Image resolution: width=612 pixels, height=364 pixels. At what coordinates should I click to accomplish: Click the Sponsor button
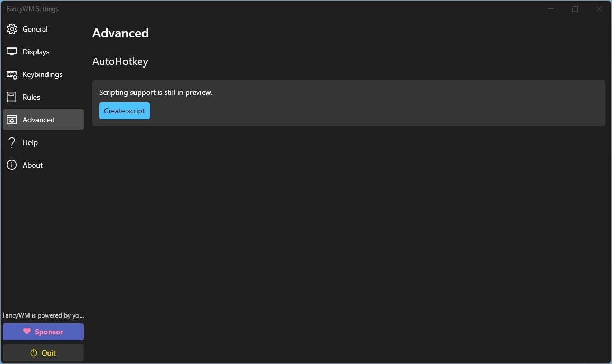(43, 332)
